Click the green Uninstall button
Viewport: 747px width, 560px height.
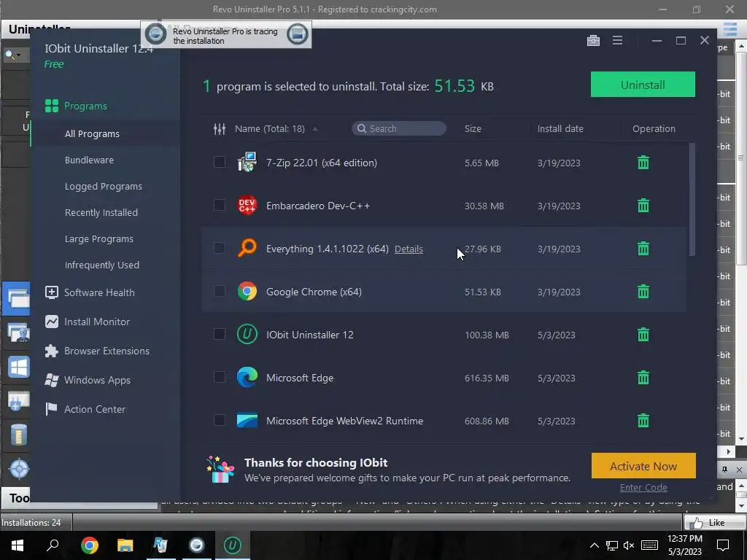tap(643, 85)
